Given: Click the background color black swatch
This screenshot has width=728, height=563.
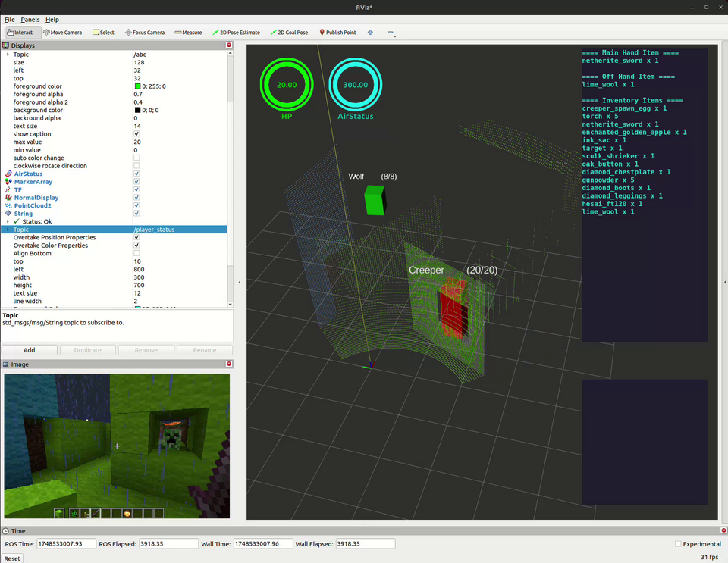Looking at the screenshot, I should pyautogui.click(x=137, y=110).
